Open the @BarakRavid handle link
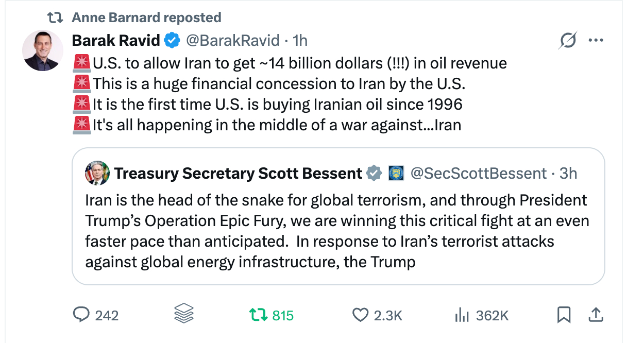Viewport: 644px width, 343px height. [232, 40]
